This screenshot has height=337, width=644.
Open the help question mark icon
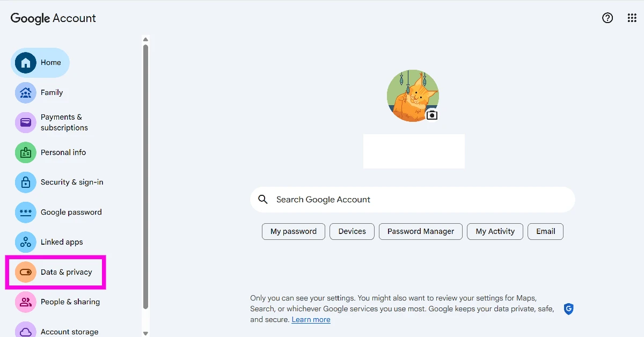(x=608, y=18)
